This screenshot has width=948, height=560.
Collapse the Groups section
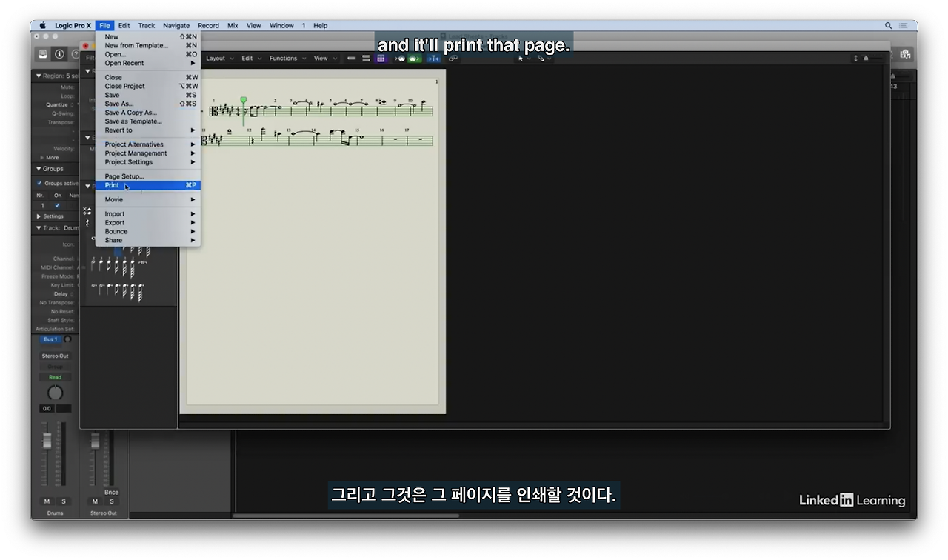(x=39, y=169)
